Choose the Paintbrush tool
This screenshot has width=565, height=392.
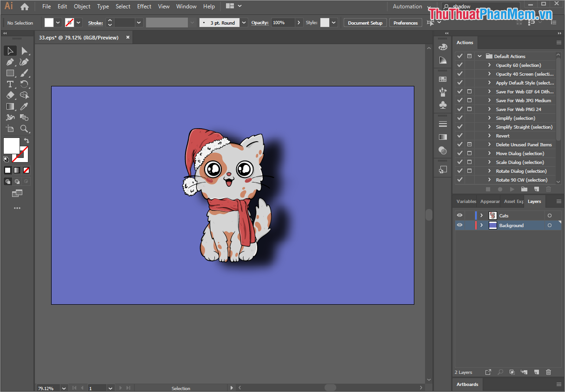point(24,73)
